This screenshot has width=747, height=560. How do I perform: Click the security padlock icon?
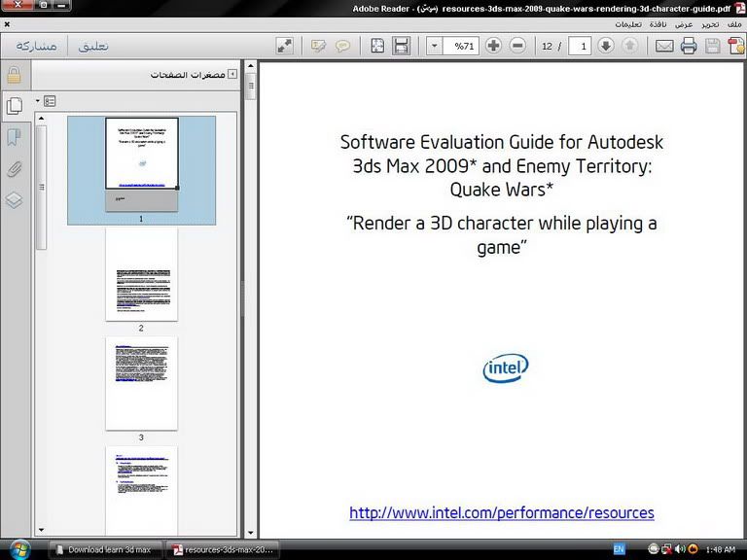pos(15,75)
